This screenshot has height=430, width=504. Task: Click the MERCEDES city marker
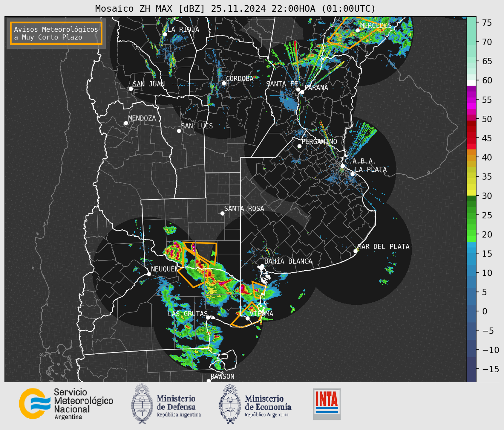pos(358,30)
